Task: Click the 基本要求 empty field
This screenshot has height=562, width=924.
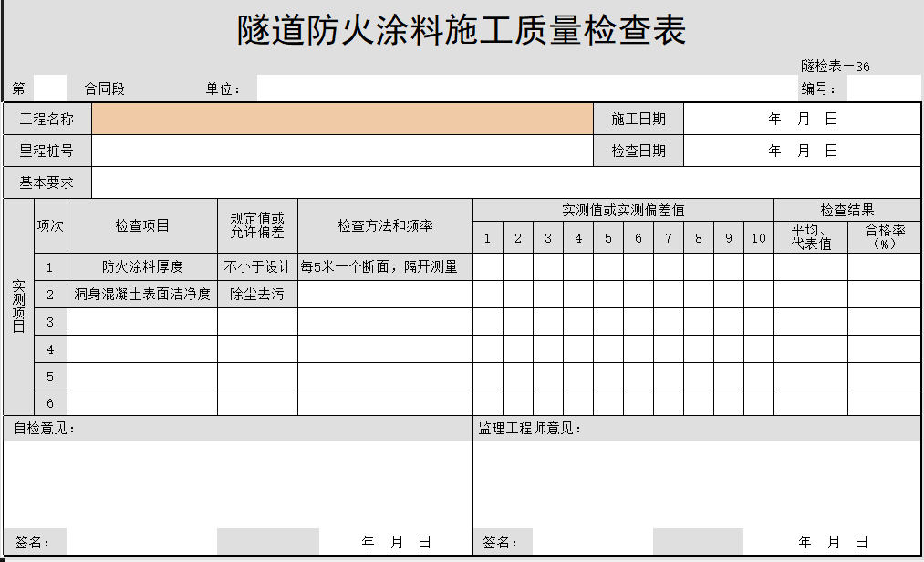Action: click(506, 182)
